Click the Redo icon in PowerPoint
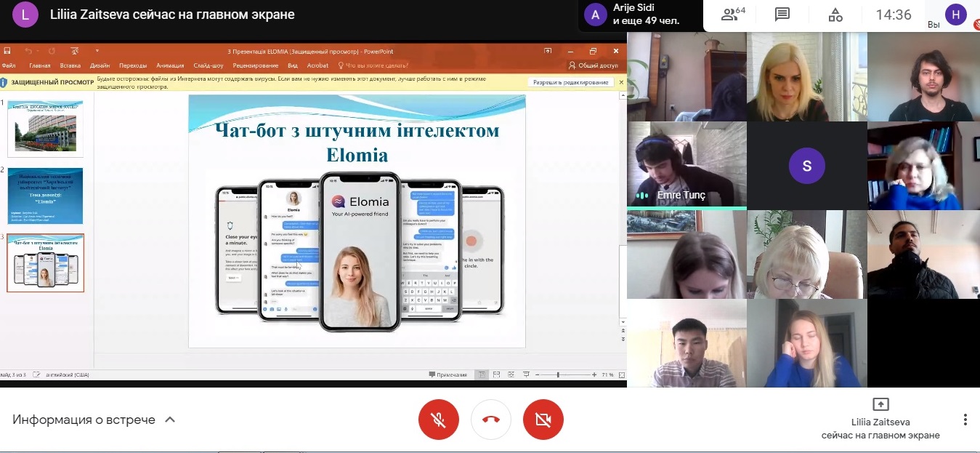The image size is (980, 453). click(52, 51)
